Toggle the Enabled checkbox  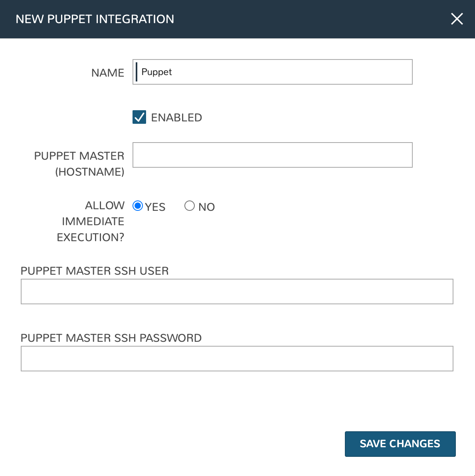(x=139, y=117)
